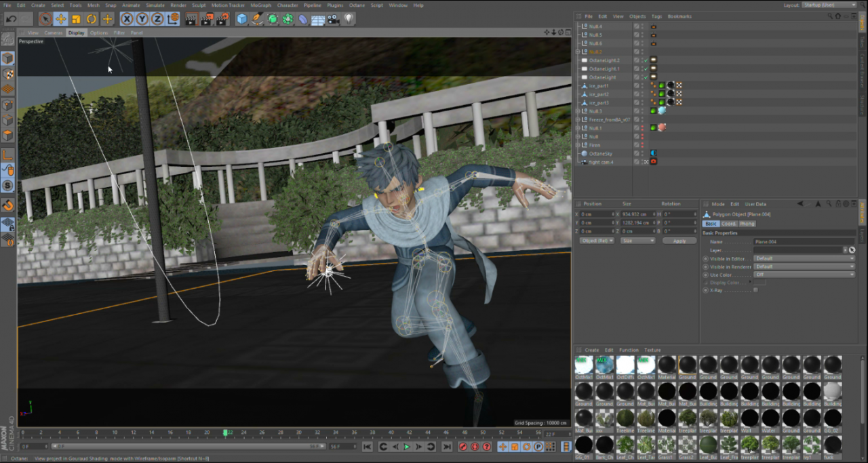Click the Undo arrow icon
The width and height of the screenshot is (868, 463).
pyautogui.click(x=11, y=19)
